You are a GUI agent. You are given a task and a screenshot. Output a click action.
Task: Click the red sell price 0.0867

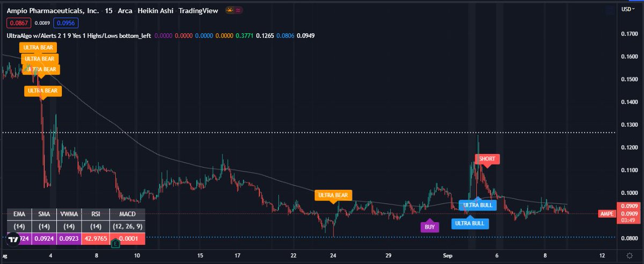tap(18, 23)
